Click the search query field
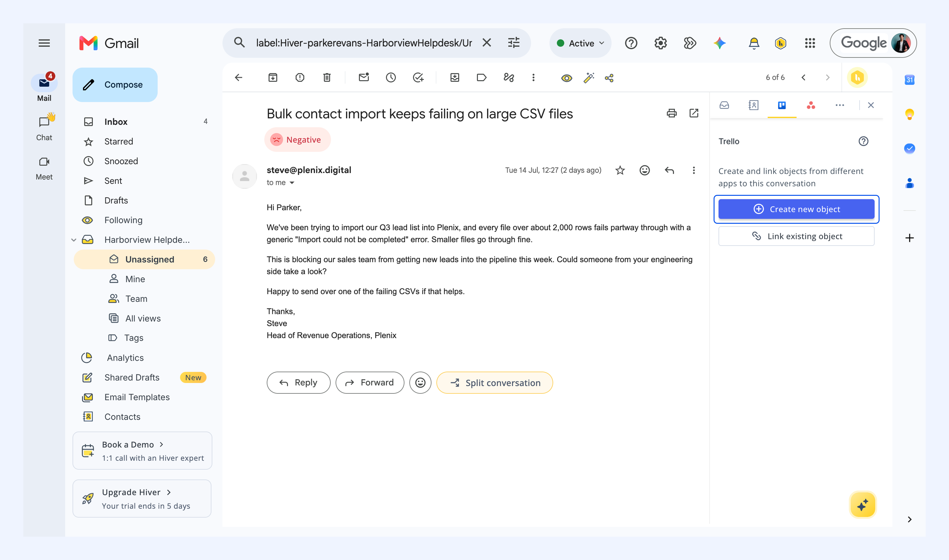 (364, 43)
